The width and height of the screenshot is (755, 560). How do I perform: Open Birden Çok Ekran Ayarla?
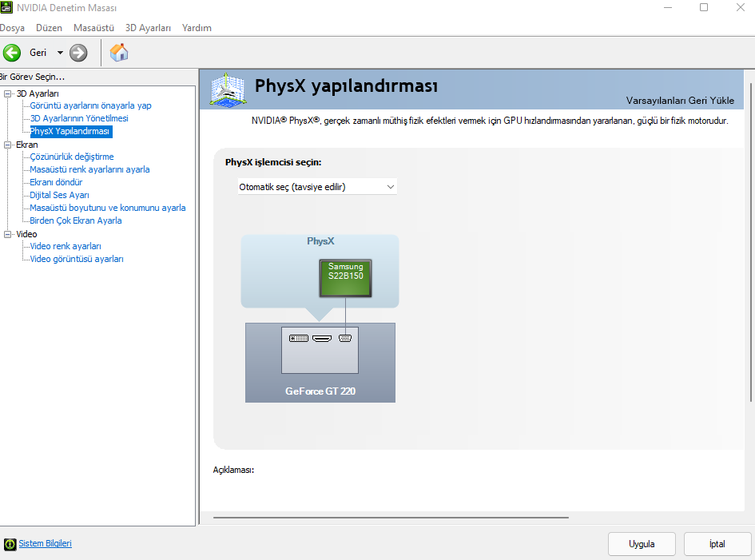[76, 220]
